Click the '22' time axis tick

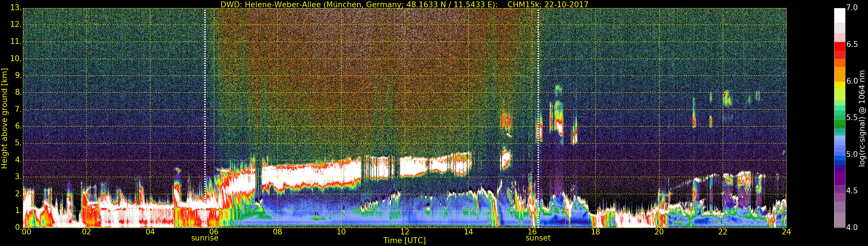coord(723,232)
